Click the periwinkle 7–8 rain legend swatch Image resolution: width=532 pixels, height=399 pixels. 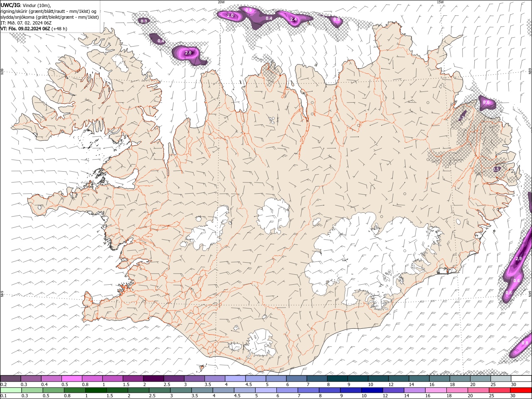point(308,390)
